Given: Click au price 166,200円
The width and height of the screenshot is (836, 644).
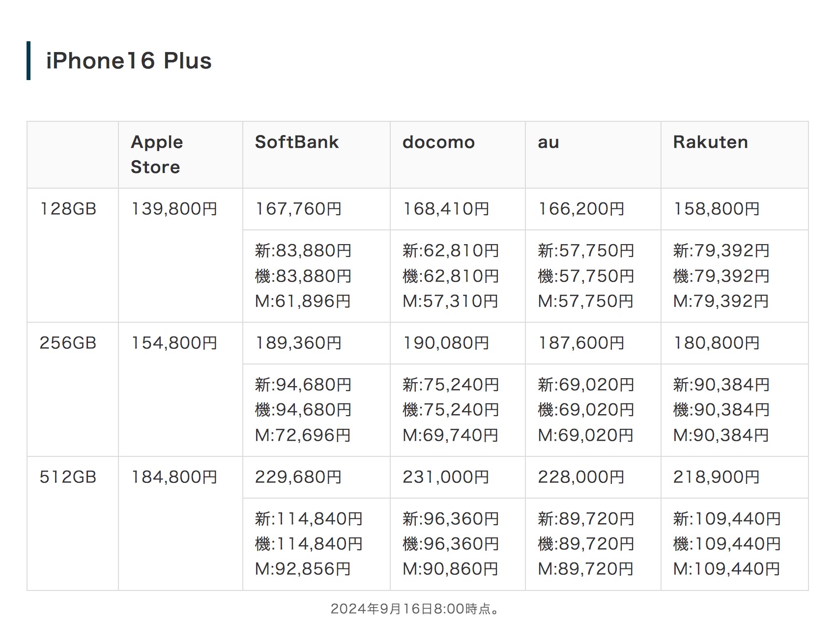Looking at the screenshot, I should coord(581,209).
